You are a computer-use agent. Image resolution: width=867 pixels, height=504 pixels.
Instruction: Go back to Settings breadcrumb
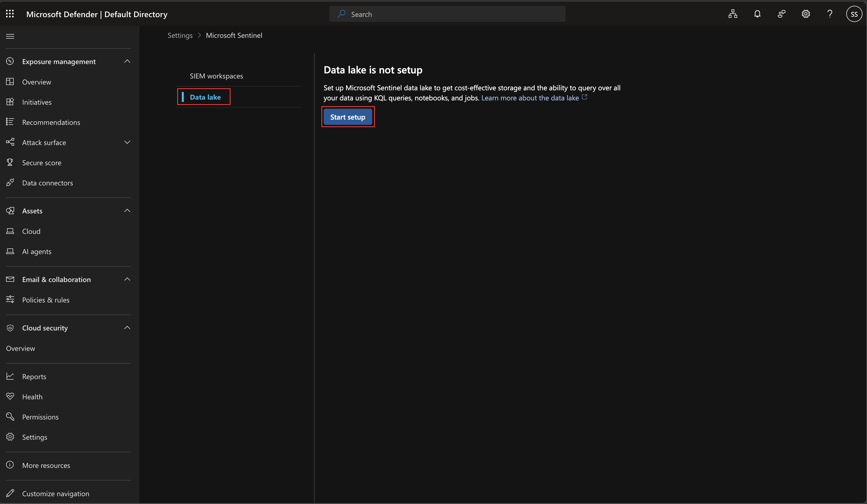coord(180,35)
